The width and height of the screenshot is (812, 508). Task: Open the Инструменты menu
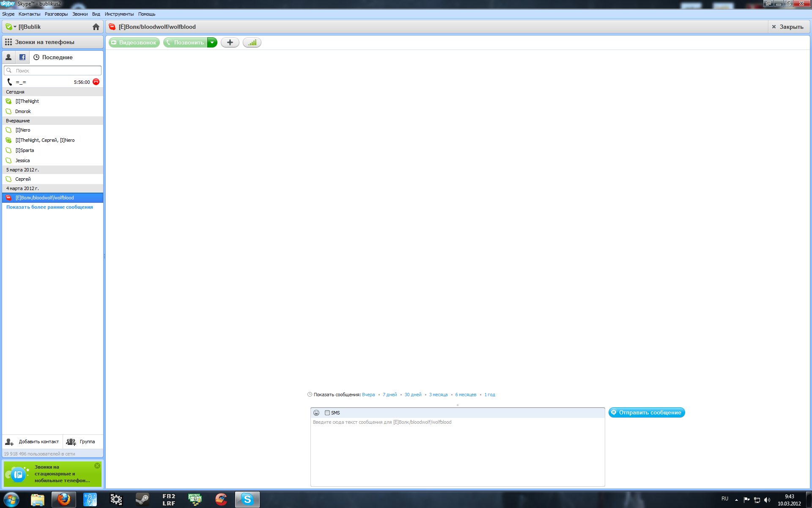(x=119, y=14)
